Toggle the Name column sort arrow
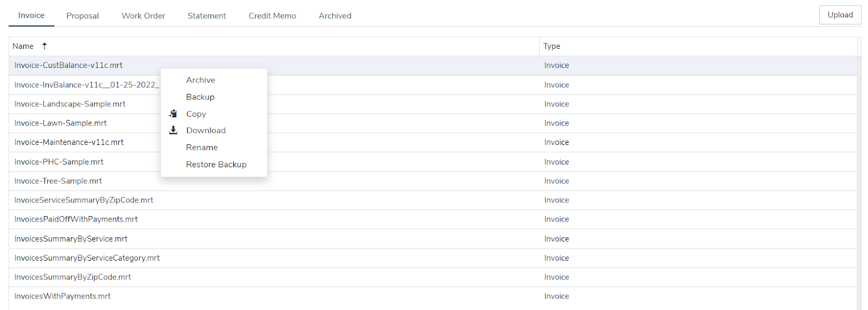Image resolution: width=868 pixels, height=310 pixels. [44, 46]
